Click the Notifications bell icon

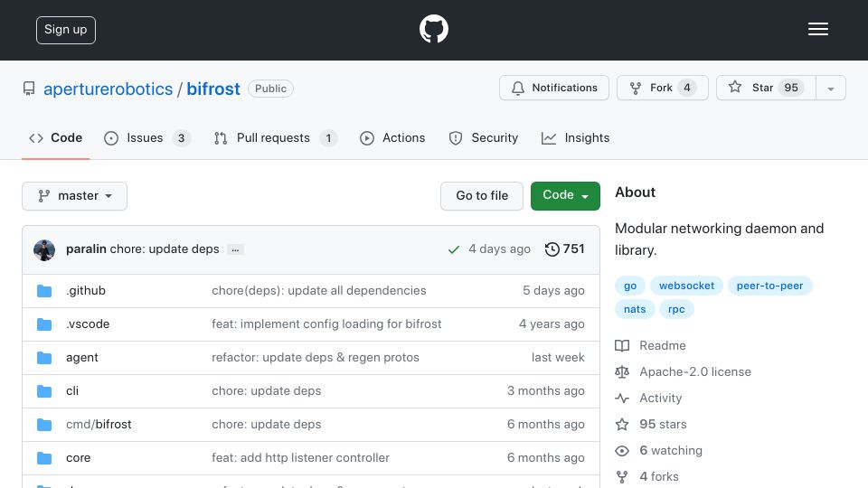517,88
